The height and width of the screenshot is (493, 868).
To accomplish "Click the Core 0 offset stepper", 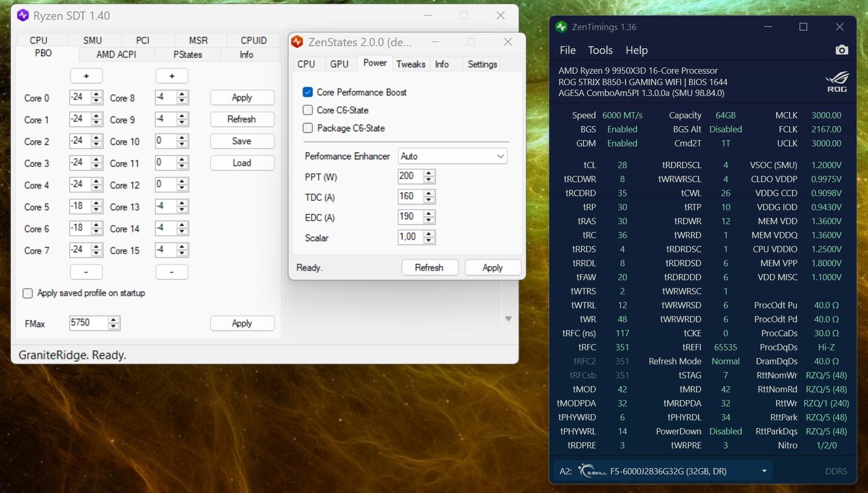I will tap(97, 98).
